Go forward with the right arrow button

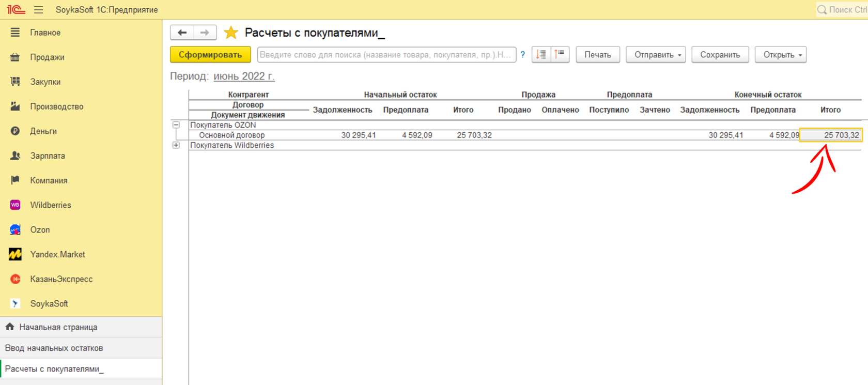click(205, 33)
